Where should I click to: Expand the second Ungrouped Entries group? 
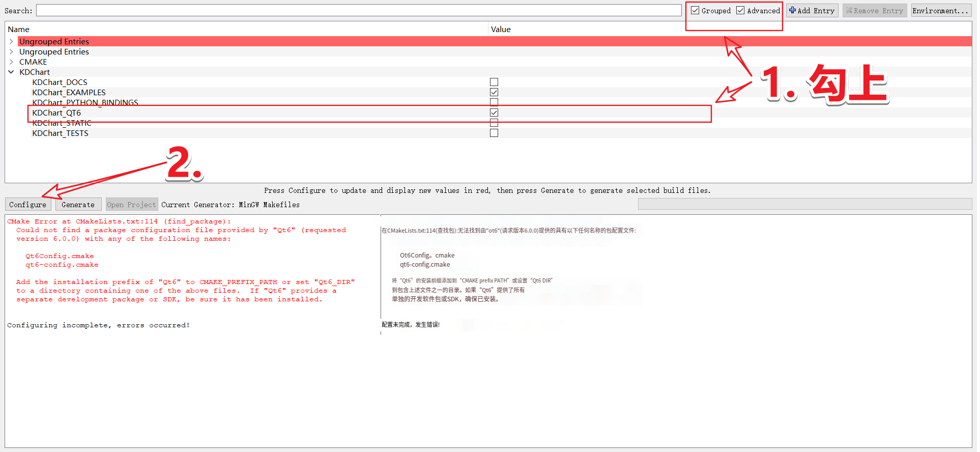11,51
